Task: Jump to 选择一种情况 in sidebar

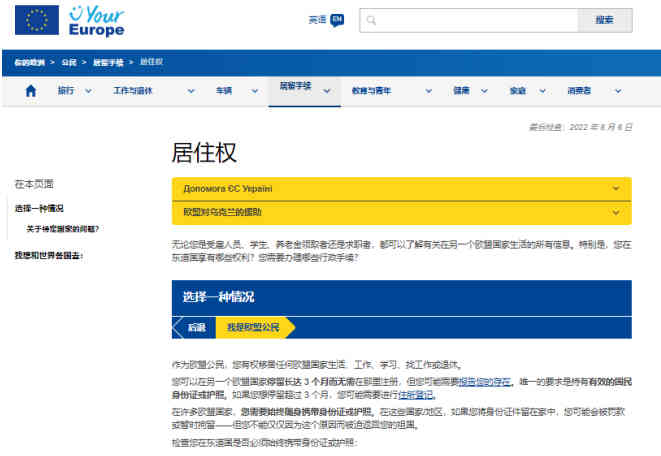Action: 39,208
